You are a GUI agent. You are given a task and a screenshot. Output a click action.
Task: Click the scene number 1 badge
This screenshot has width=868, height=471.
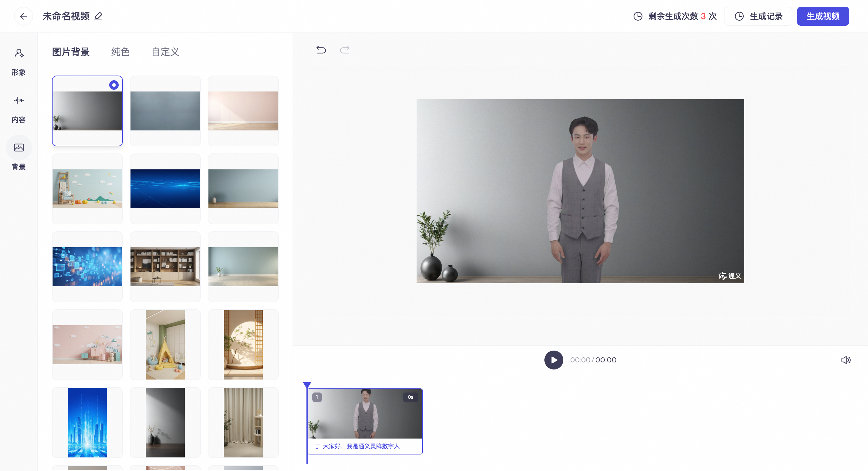pyautogui.click(x=317, y=397)
